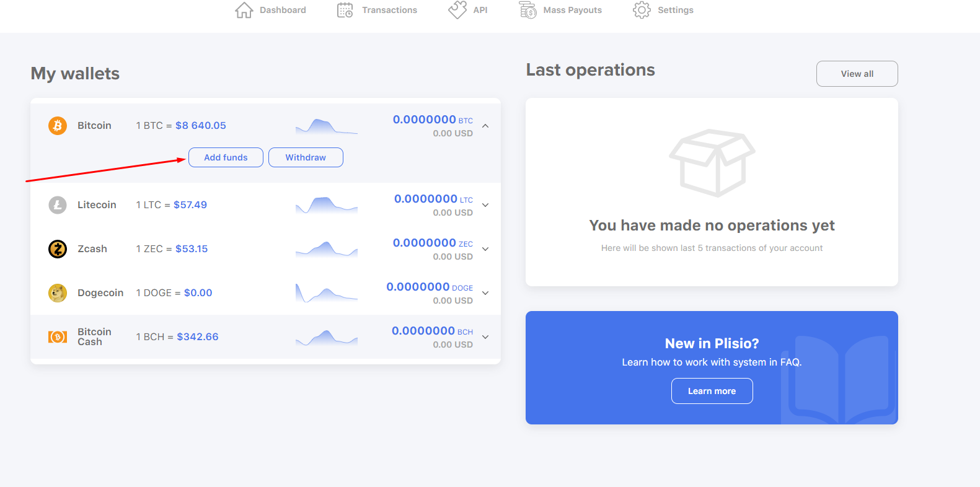980x487 pixels.
Task: Click the empty box illustration
Action: point(712,163)
